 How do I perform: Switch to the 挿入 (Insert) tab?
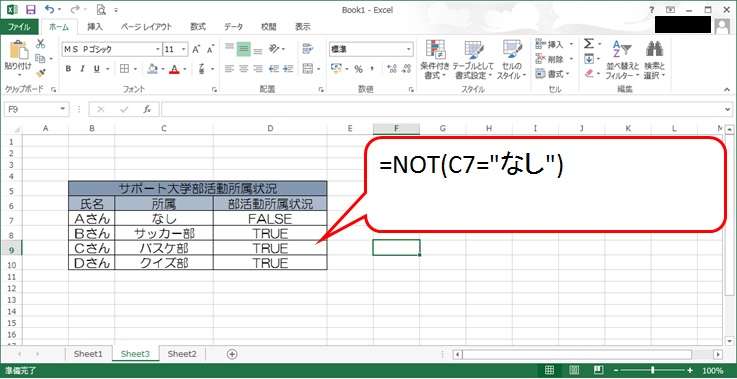coord(95,27)
